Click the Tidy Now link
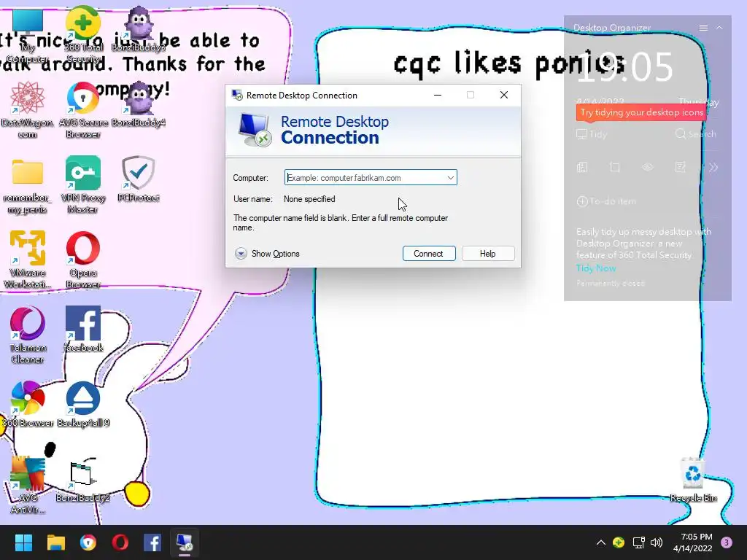This screenshot has height=560, width=747. click(x=596, y=268)
